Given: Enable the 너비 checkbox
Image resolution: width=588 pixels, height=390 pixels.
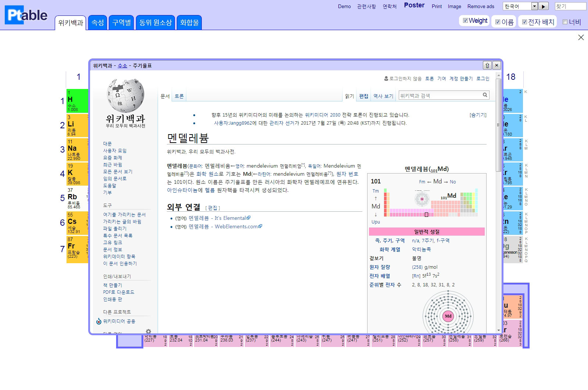Looking at the screenshot, I should (565, 22).
